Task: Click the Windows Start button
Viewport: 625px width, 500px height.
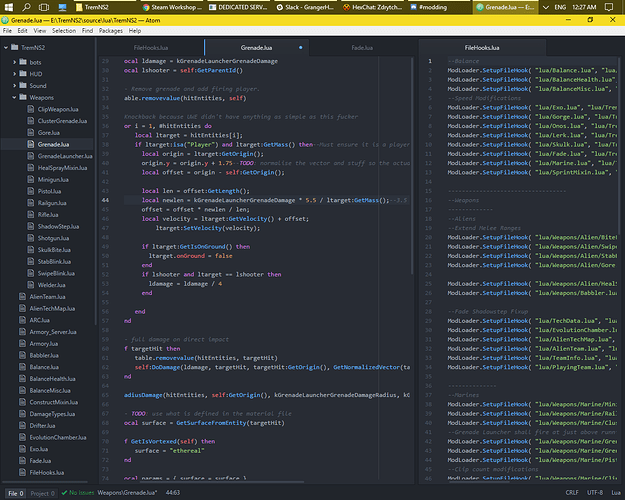Action: (8, 7)
